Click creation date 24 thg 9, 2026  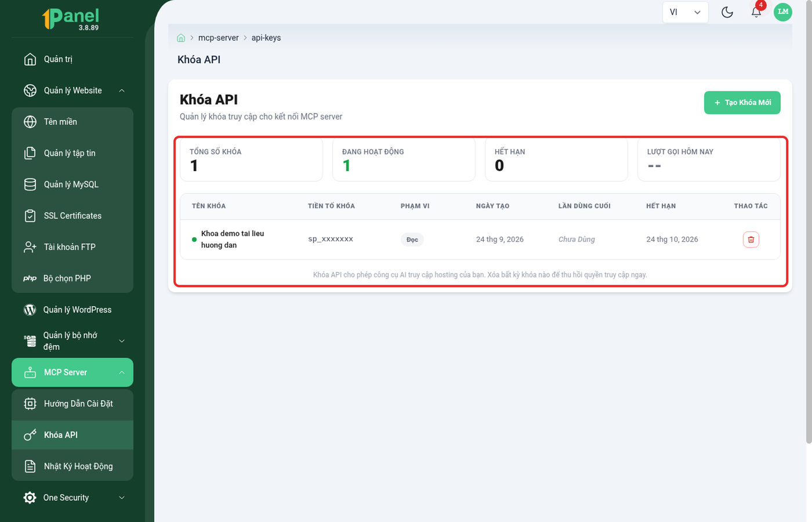point(500,240)
